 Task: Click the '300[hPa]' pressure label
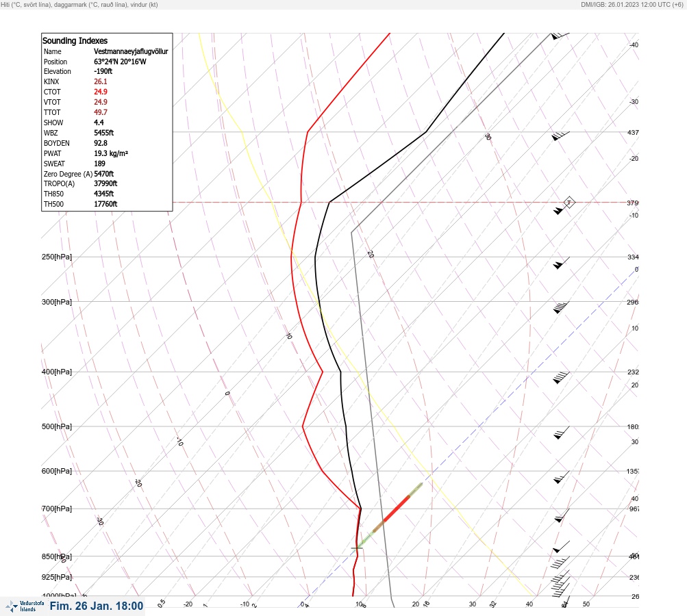(57, 302)
